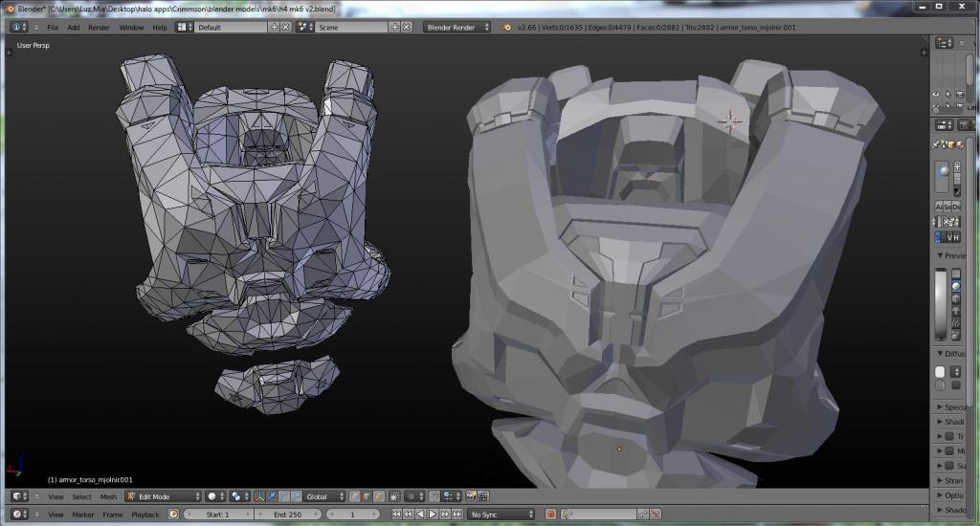Click the Scene name field
The image size is (980, 526).
pos(351,27)
